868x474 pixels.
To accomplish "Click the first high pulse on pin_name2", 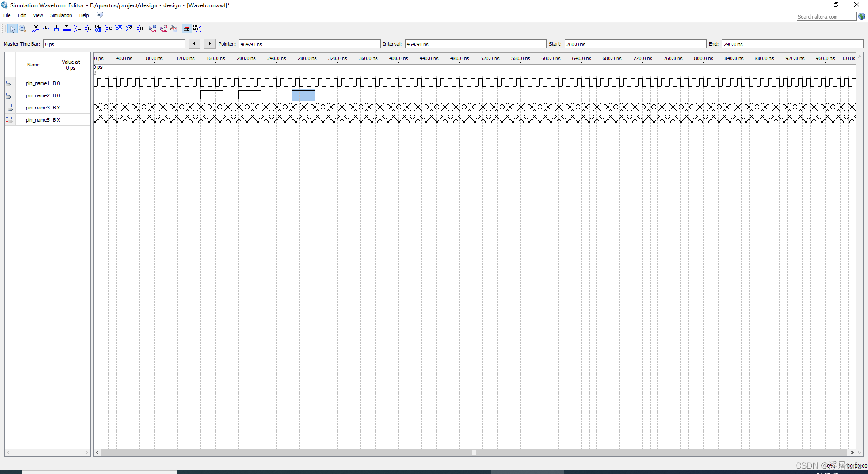I will 212,95.
